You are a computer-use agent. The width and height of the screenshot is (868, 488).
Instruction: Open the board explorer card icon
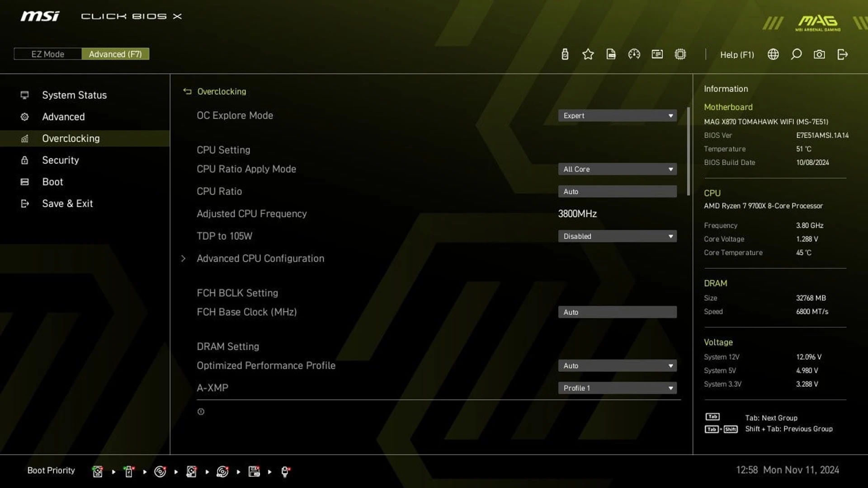click(x=657, y=54)
